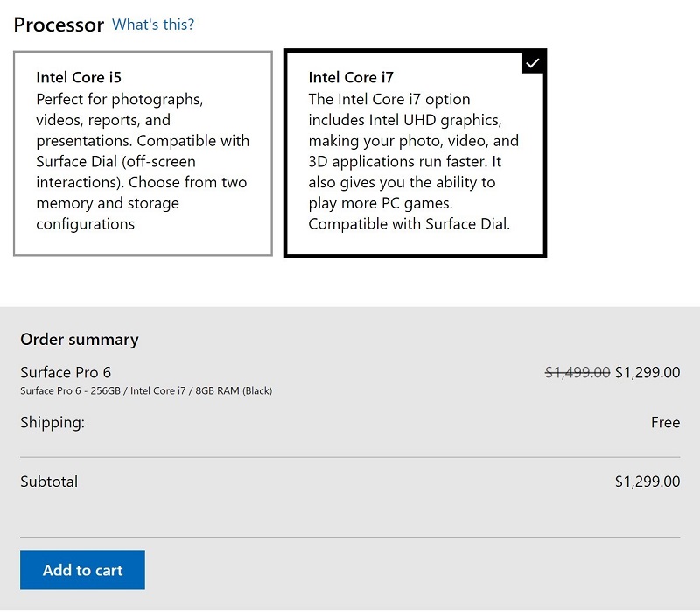
Task: Click the Order summary heading
Action: pyautogui.click(x=80, y=340)
